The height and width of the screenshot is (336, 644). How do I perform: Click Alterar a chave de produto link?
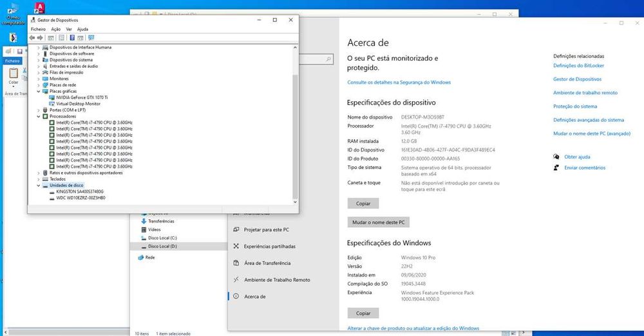413,328
